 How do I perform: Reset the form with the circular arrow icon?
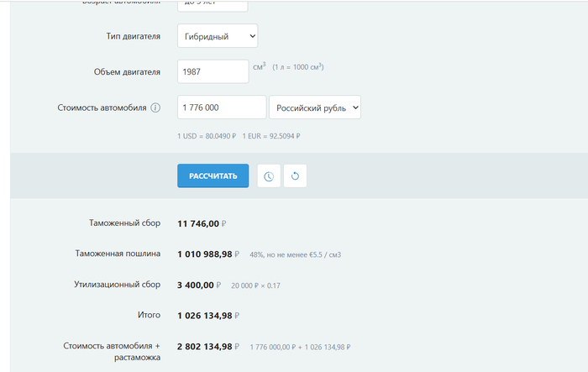[x=295, y=176]
